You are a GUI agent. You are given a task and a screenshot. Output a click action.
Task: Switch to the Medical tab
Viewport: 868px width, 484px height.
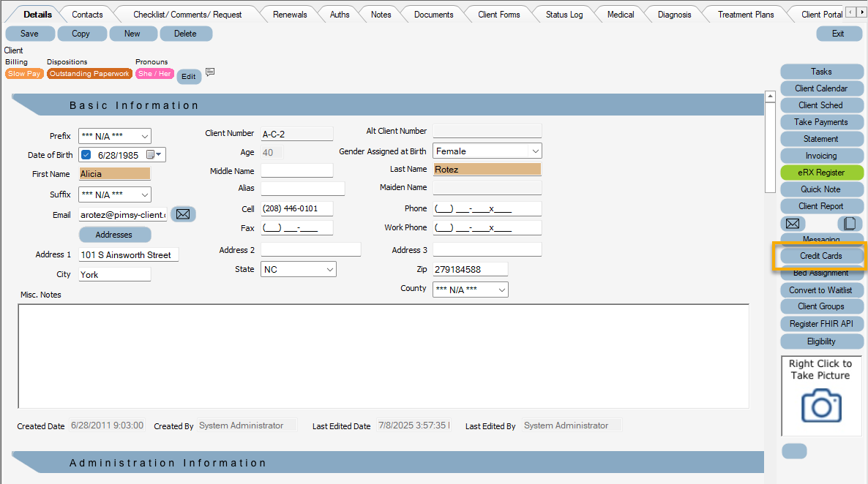pos(620,14)
